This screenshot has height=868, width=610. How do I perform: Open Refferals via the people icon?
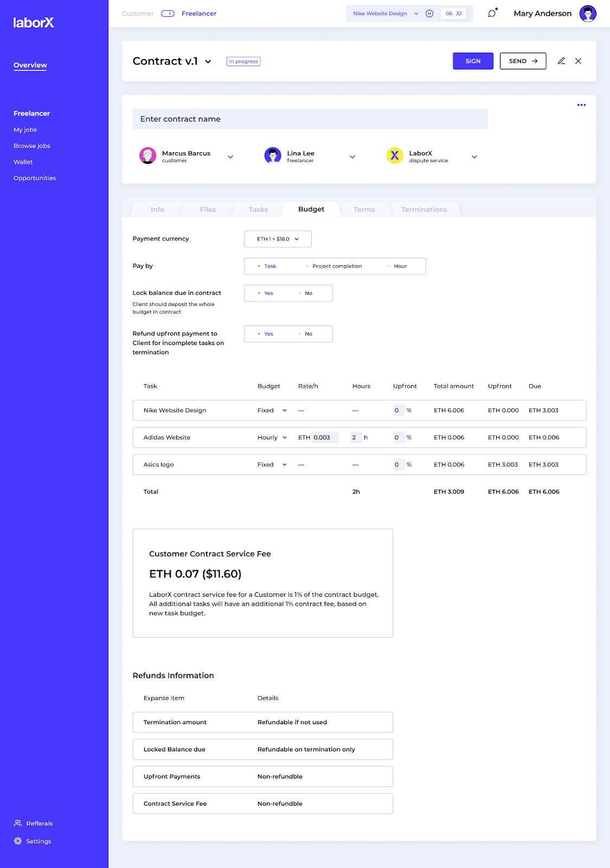(x=18, y=823)
